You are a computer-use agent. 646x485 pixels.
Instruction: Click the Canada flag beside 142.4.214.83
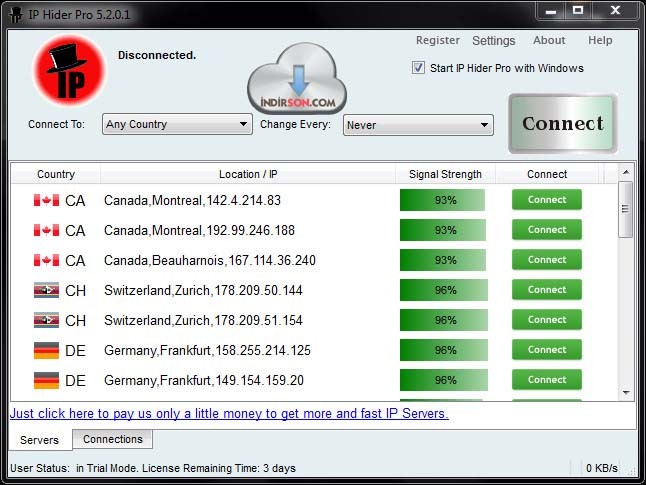(x=46, y=200)
